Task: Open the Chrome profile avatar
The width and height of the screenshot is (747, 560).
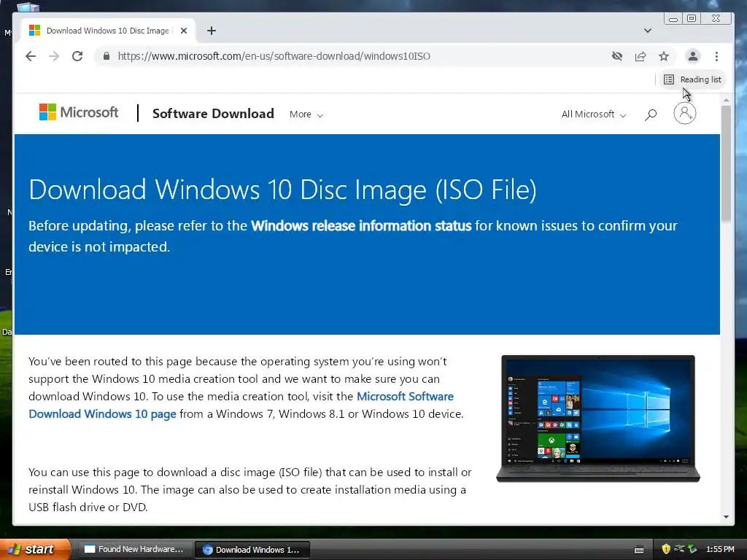Action: [x=693, y=56]
